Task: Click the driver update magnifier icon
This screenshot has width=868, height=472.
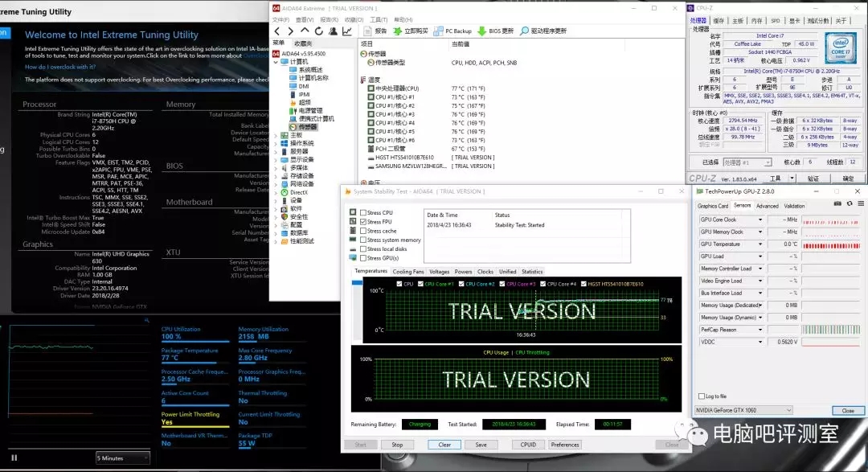Action: coord(523,31)
